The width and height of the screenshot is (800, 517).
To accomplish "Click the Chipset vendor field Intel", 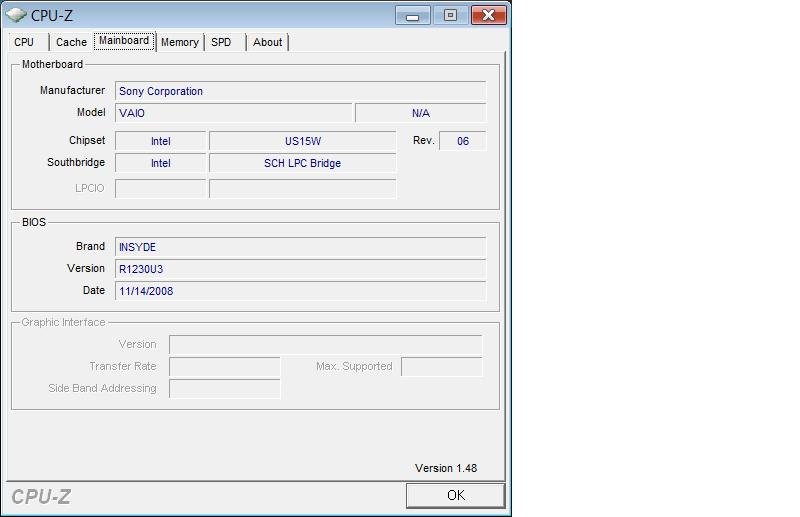I will tap(161, 141).
